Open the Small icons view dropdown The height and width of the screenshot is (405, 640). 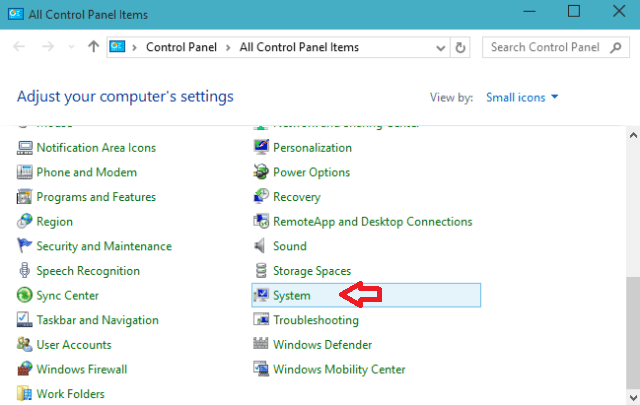522,98
